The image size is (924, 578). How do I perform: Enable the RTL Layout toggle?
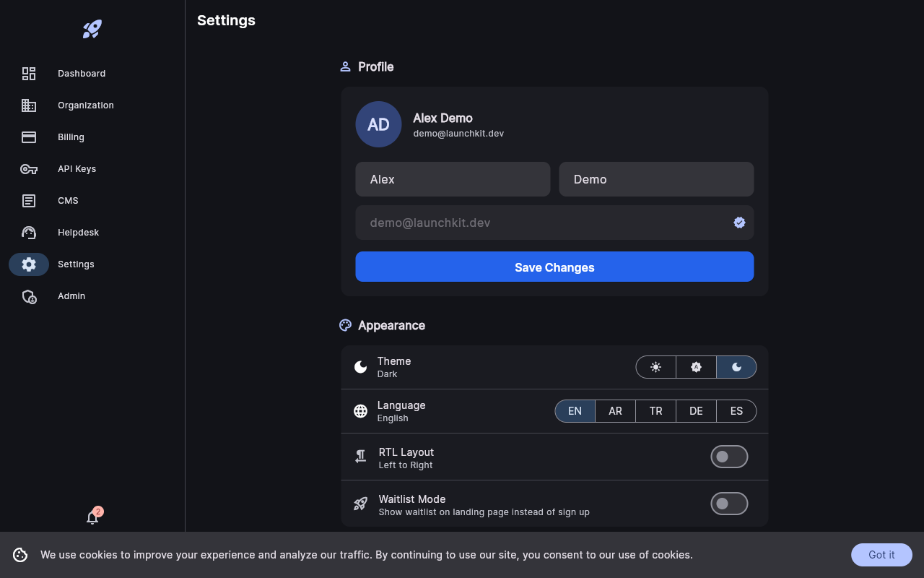(x=729, y=456)
